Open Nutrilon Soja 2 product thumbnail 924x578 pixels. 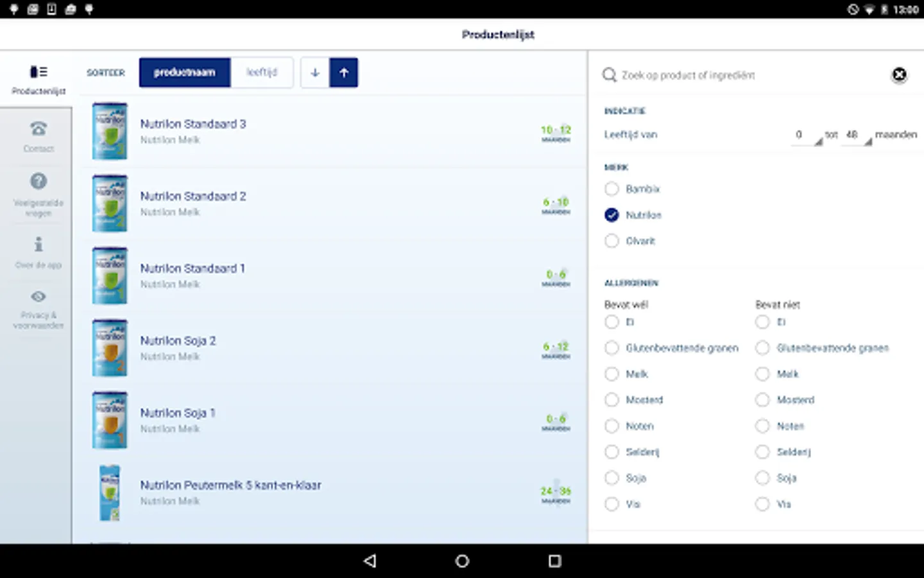coord(110,347)
